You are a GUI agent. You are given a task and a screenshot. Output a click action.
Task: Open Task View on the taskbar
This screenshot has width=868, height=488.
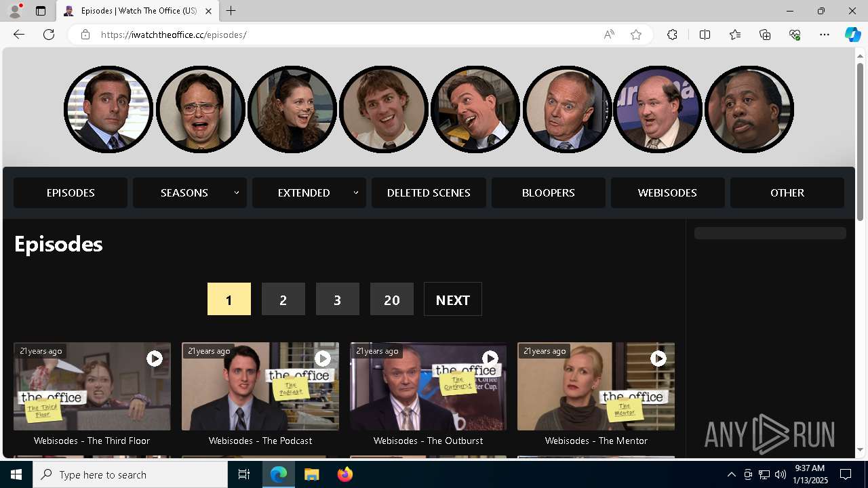244,474
